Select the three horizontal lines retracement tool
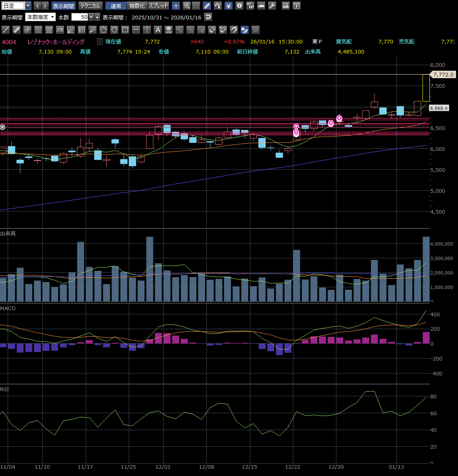This screenshot has height=476, width=458. tap(38, 29)
